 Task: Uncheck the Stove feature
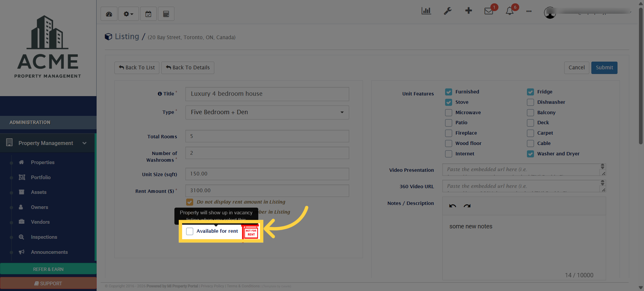click(x=448, y=102)
